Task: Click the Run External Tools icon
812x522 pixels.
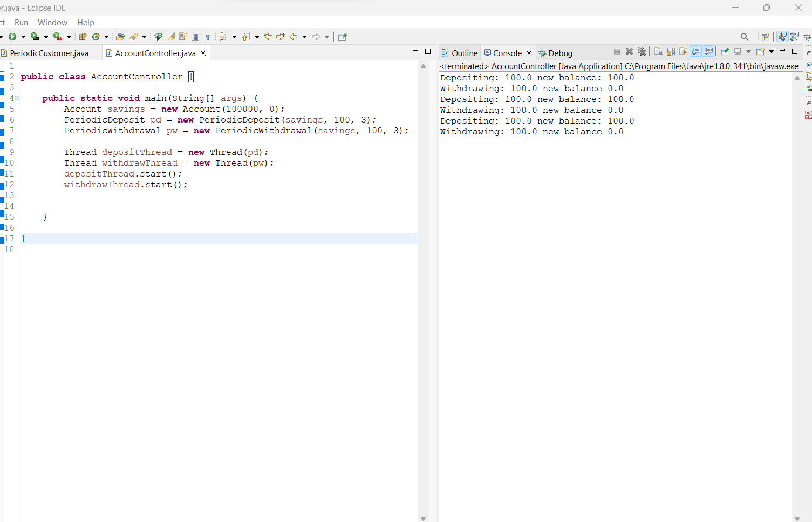Action: [57, 37]
